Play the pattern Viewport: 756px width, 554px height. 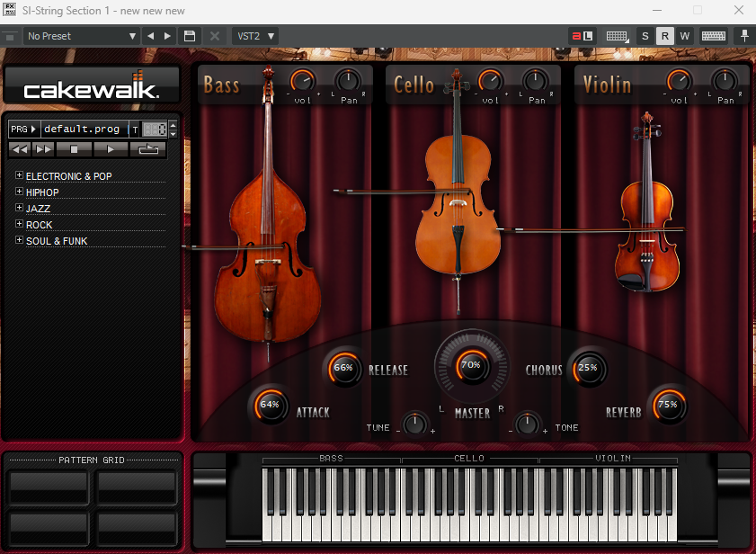(x=111, y=149)
